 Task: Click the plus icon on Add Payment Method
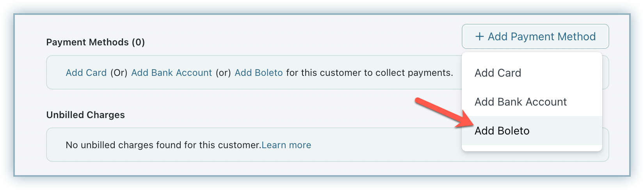coord(479,36)
